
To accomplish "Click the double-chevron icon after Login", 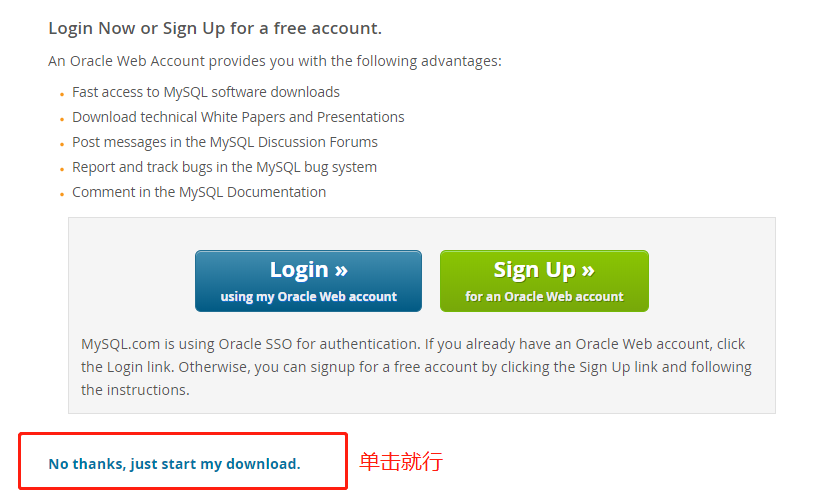I will pos(341,271).
